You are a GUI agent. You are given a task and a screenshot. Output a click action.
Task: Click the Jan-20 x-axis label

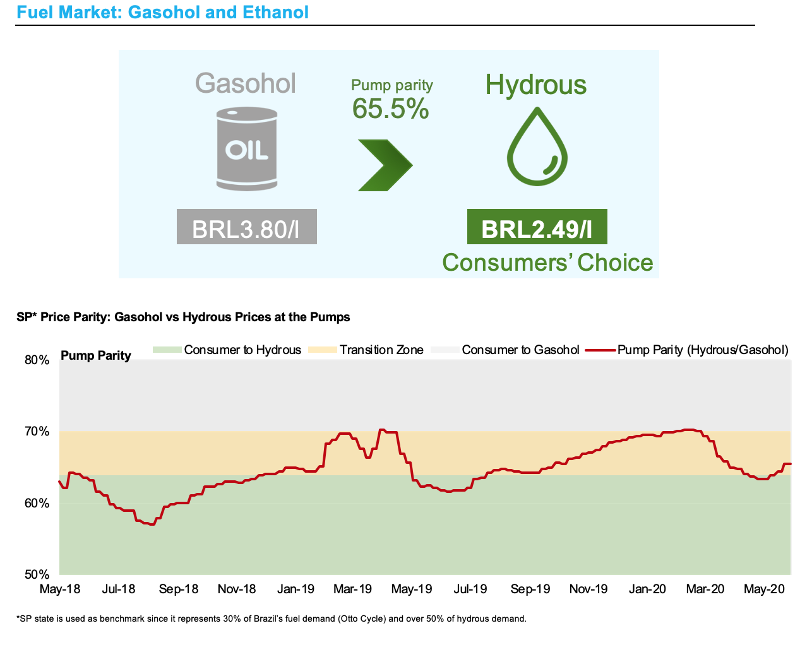pyautogui.click(x=648, y=589)
